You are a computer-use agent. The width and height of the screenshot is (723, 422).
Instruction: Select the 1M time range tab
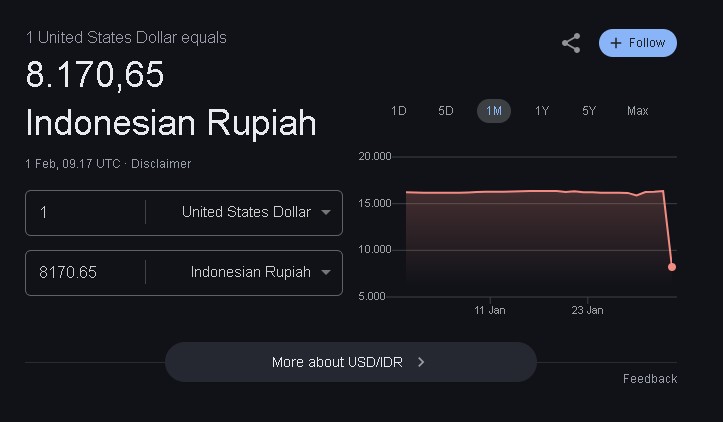coord(494,111)
